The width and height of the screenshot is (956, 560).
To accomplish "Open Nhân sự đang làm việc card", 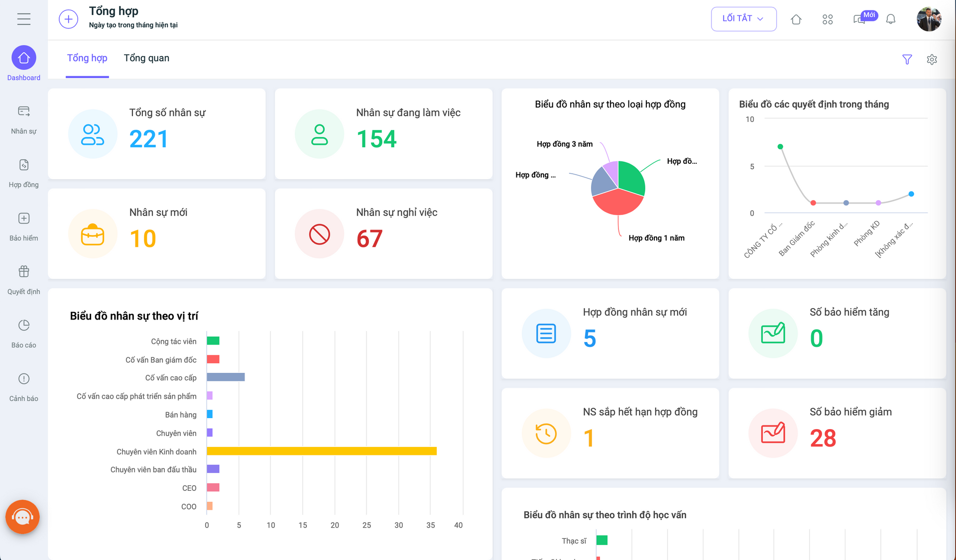I will point(383,134).
